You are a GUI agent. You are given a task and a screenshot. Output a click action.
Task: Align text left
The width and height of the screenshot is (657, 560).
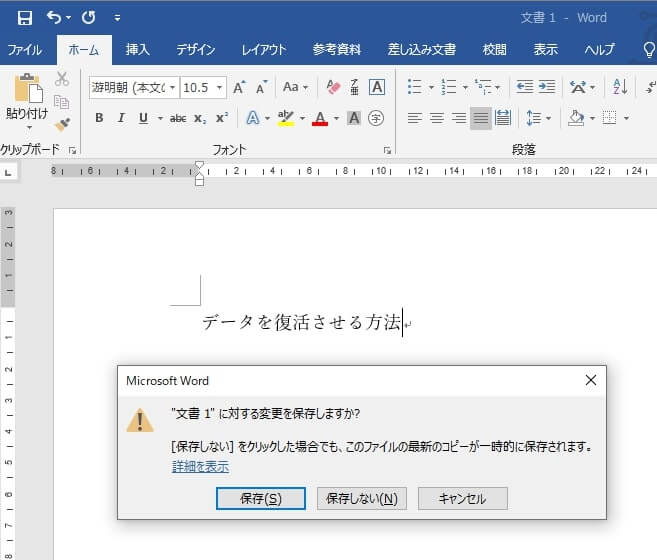[x=415, y=118]
